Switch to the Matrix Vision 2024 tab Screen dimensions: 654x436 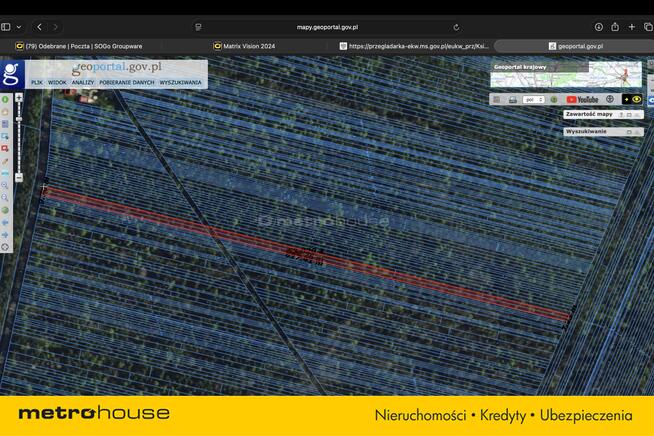point(245,46)
